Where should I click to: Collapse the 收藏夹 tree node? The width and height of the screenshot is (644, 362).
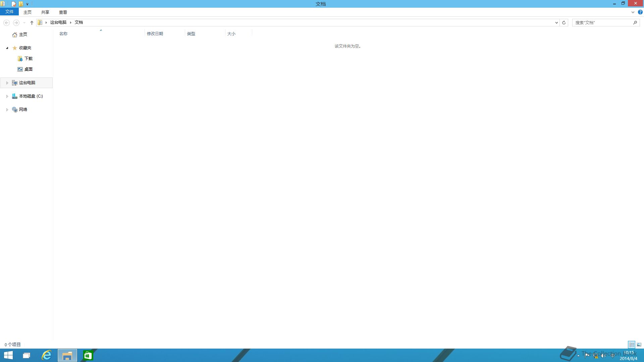(x=7, y=48)
